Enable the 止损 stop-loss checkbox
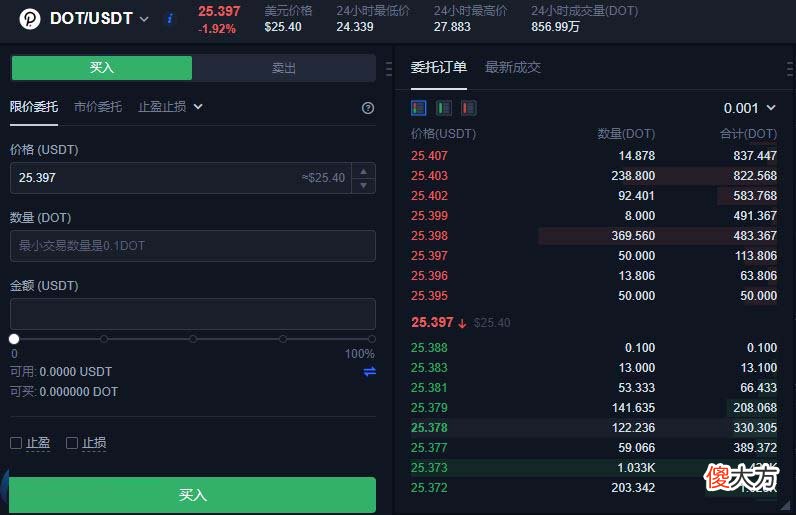 72,443
